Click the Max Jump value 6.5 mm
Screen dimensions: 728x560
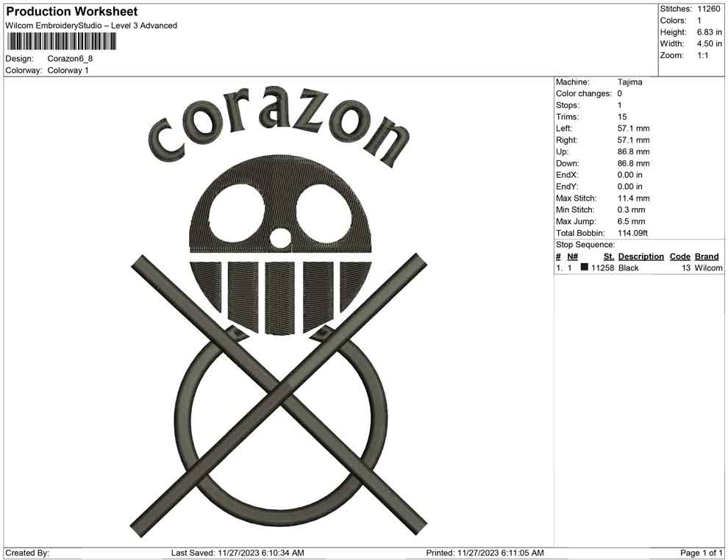click(632, 221)
